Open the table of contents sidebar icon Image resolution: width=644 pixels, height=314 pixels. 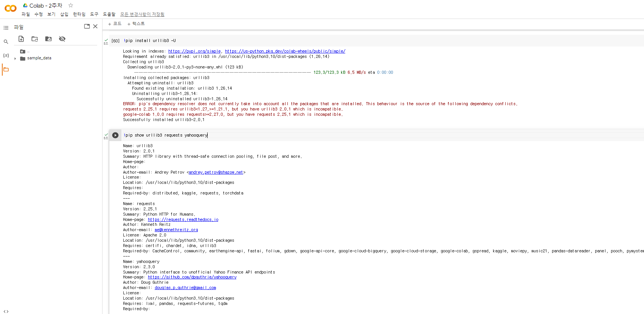click(6, 28)
